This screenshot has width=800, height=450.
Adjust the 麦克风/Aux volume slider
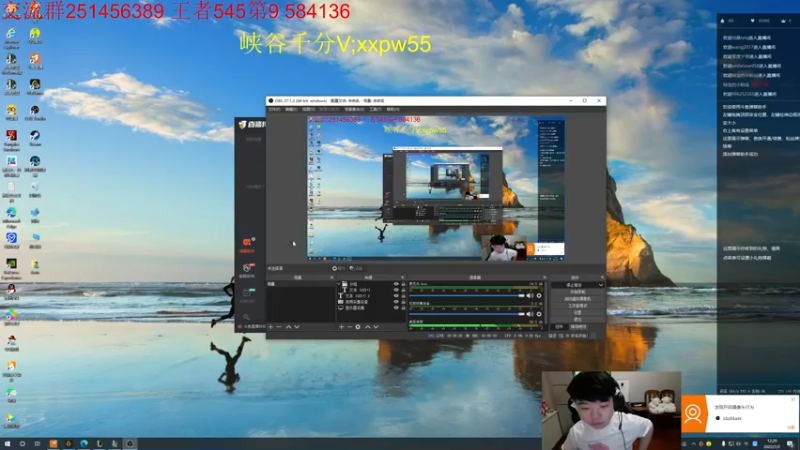point(467,295)
